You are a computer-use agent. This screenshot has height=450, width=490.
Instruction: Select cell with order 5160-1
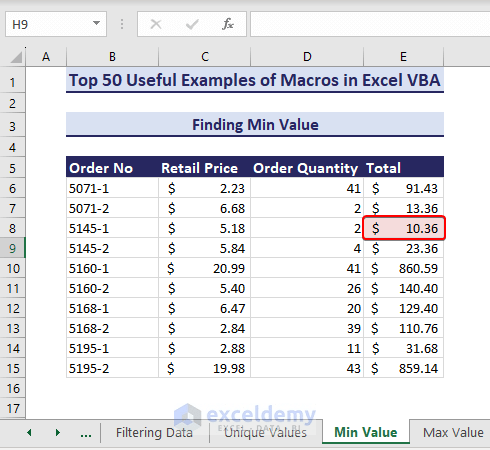[112, 268]
